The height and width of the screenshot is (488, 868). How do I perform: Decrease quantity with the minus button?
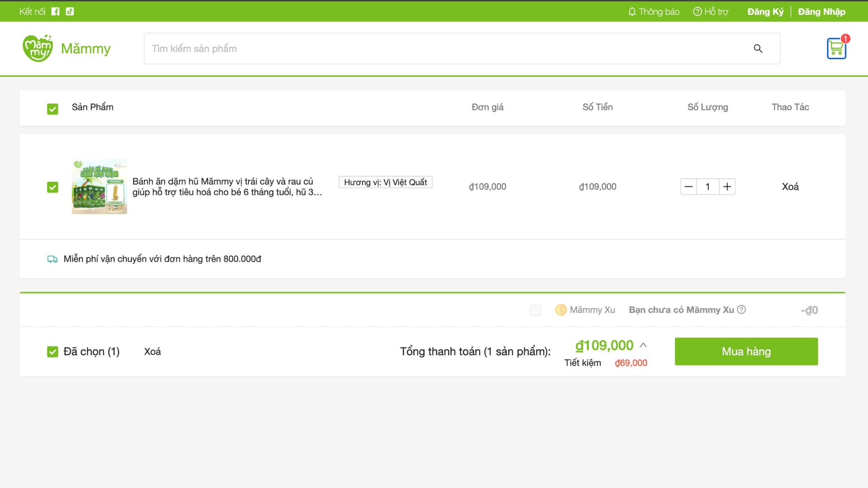(689, 187)
